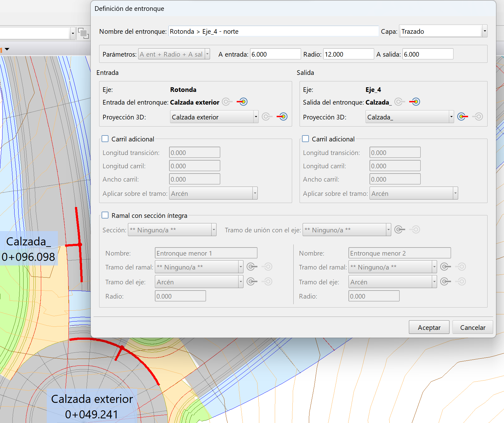Click pick icon next to Tramo de unión
The height and width of the screenshot is (423, 504).
(400, 230)
